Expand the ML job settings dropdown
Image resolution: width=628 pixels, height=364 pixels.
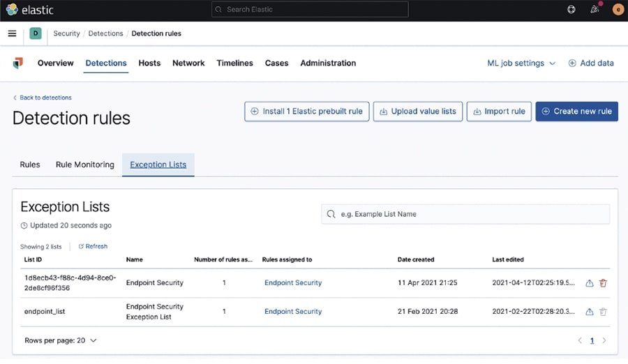tap(521, 63)
